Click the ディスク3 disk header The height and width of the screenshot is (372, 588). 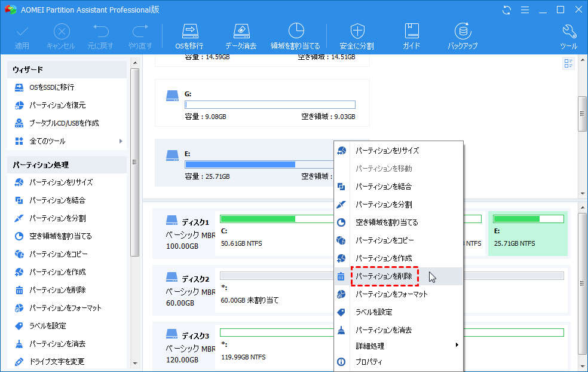(x=185, y=347)
